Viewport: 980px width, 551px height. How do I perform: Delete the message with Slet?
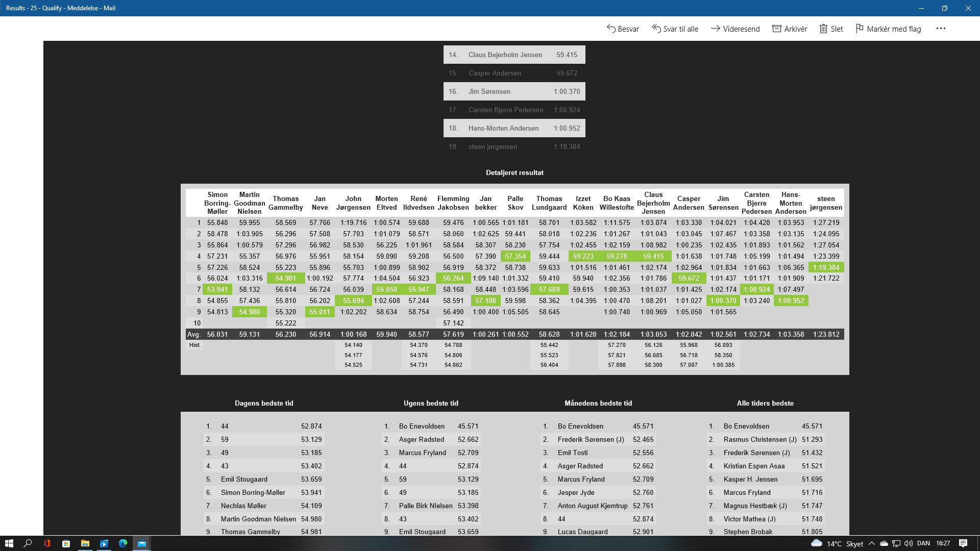831,29
